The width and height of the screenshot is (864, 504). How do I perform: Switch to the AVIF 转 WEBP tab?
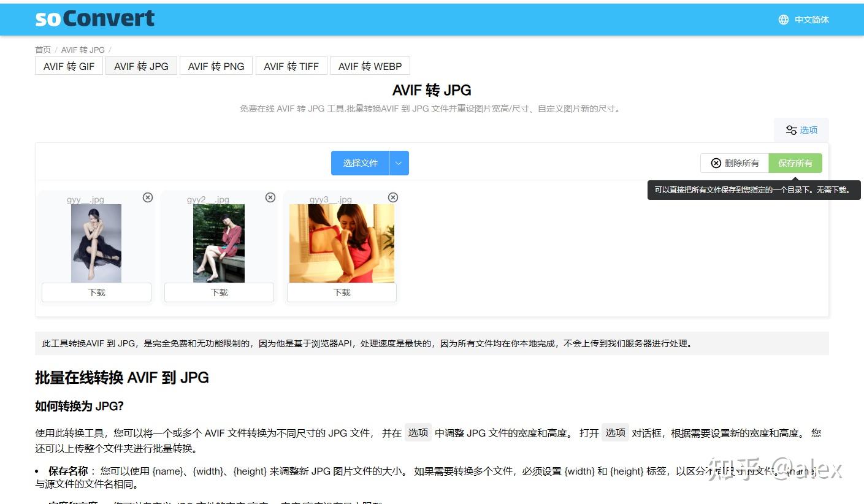(x=370, y=66)
